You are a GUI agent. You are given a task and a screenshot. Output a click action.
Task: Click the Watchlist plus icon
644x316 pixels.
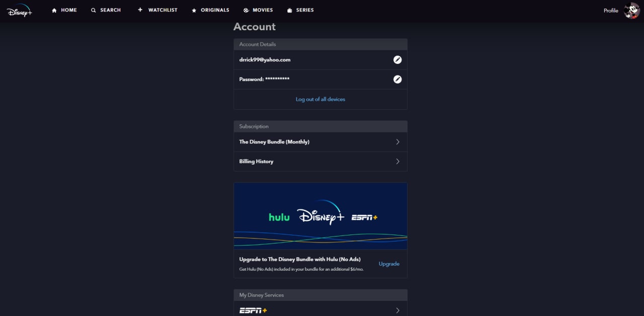(140, 10)
